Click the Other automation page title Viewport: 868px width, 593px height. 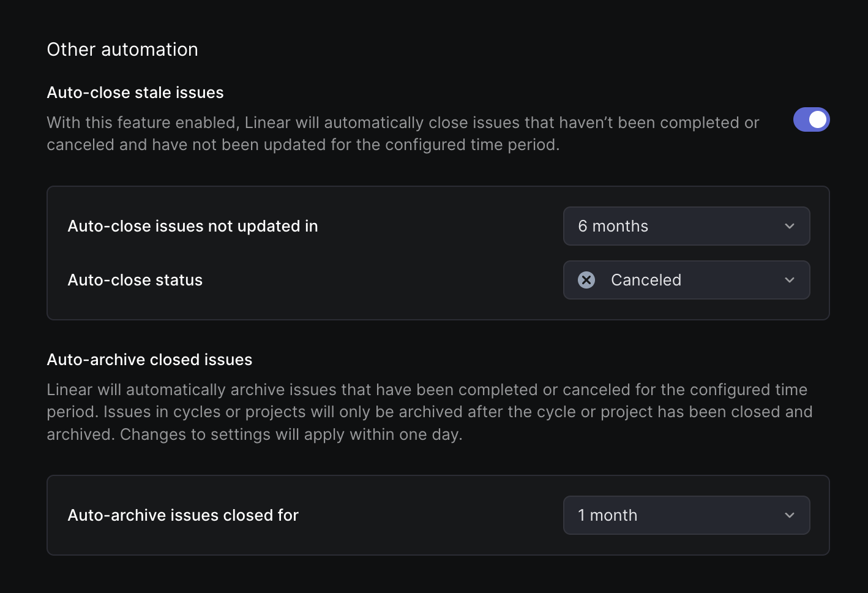click(x=122, y=49)
